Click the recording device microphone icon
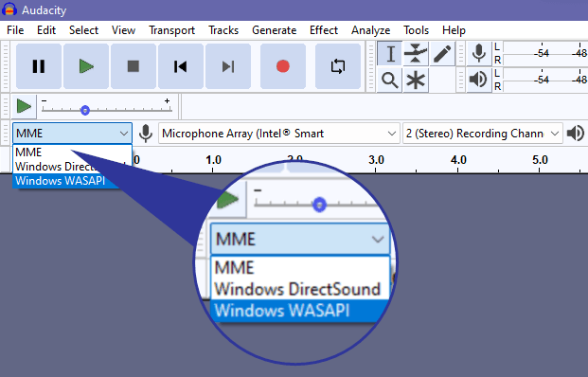Viewport: 588px width, 377px height. click(x=146, y=134)
